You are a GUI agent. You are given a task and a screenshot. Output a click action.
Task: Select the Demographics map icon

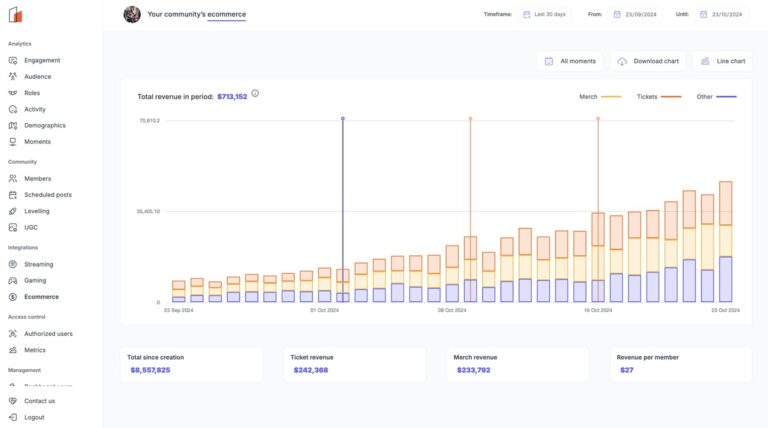tap(13, 125)
